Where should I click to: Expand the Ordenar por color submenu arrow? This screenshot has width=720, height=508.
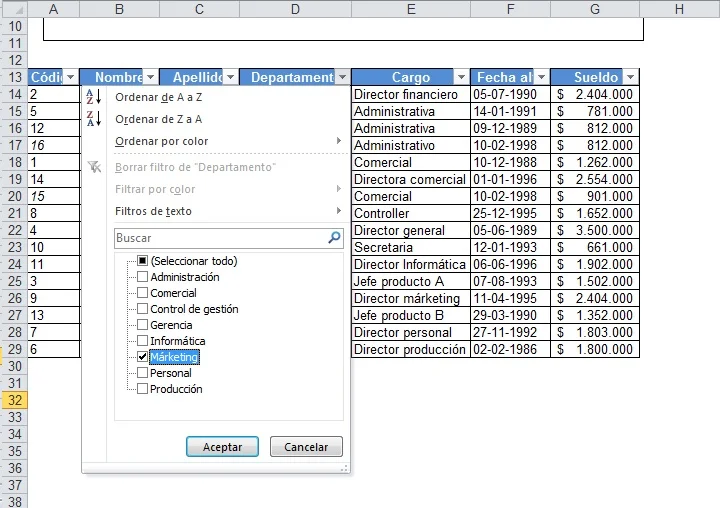pos(339,141)
